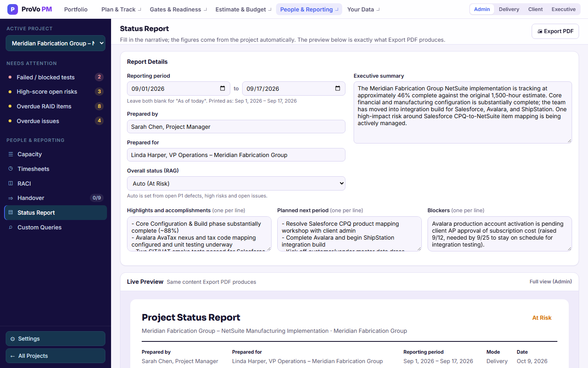
Task: Click the ProVo PM logo icon
Action: pos(13,9)
